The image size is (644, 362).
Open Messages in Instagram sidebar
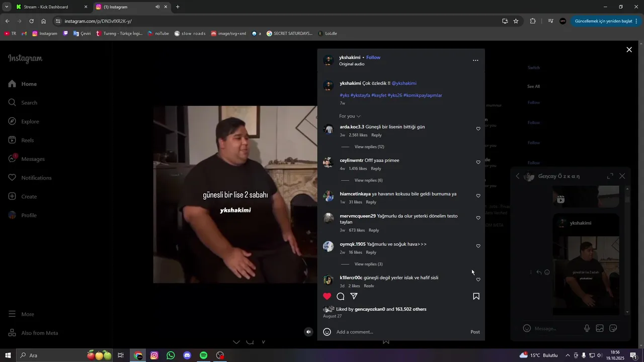click(x=26, y=159)
